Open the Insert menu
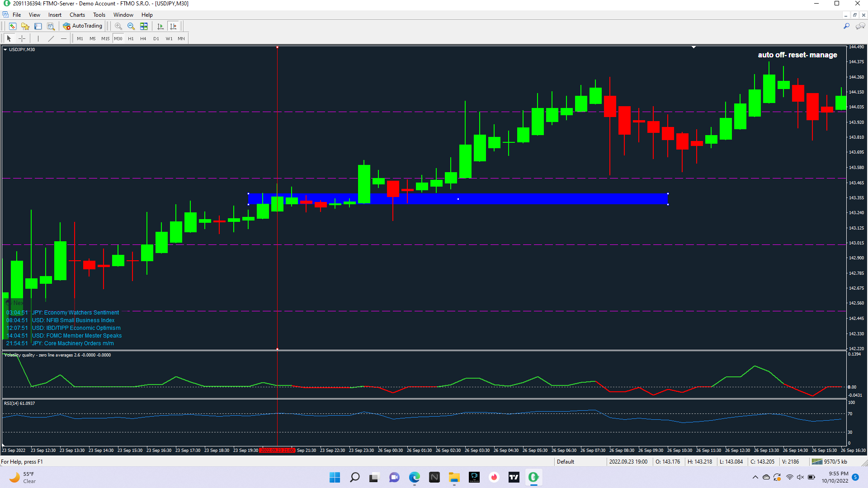 point(55,15)
